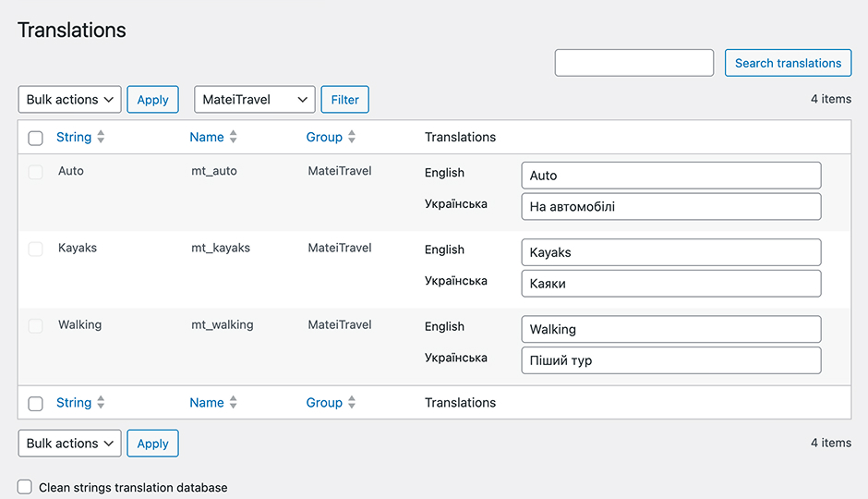Open the bottom Bulk actions dropdown
The height and width of the screenshot is (499, 868).
point(70,444)
